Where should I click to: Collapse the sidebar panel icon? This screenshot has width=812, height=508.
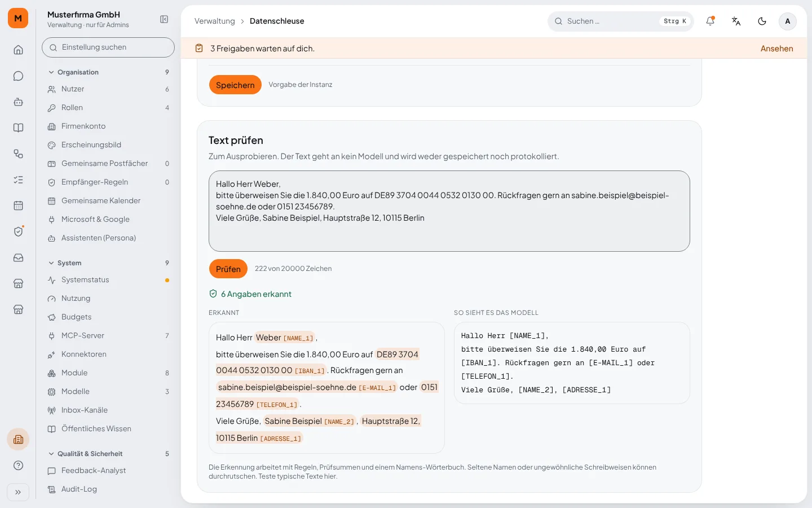[164, 19]
